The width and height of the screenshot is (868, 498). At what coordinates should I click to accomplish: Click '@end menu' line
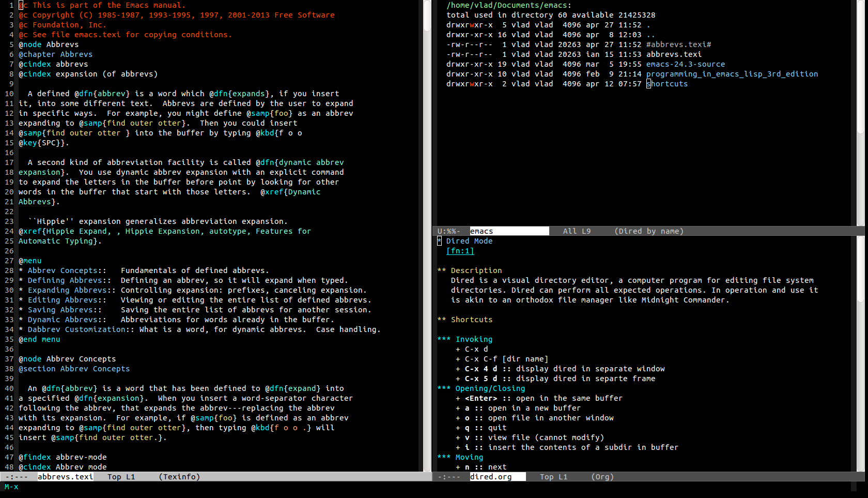pyautogui.click(x=39, y=339)
